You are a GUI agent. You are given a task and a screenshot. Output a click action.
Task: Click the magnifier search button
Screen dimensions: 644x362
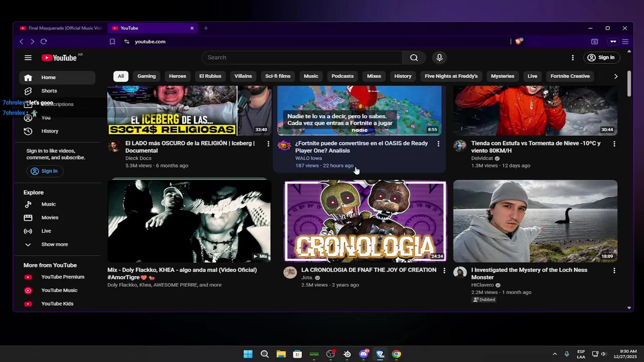414,57
